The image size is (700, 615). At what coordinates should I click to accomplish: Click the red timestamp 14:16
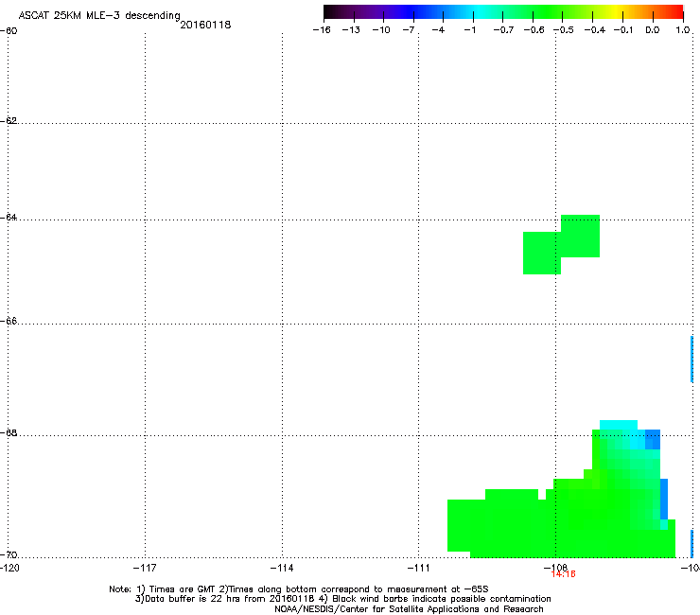pos(564,574)
